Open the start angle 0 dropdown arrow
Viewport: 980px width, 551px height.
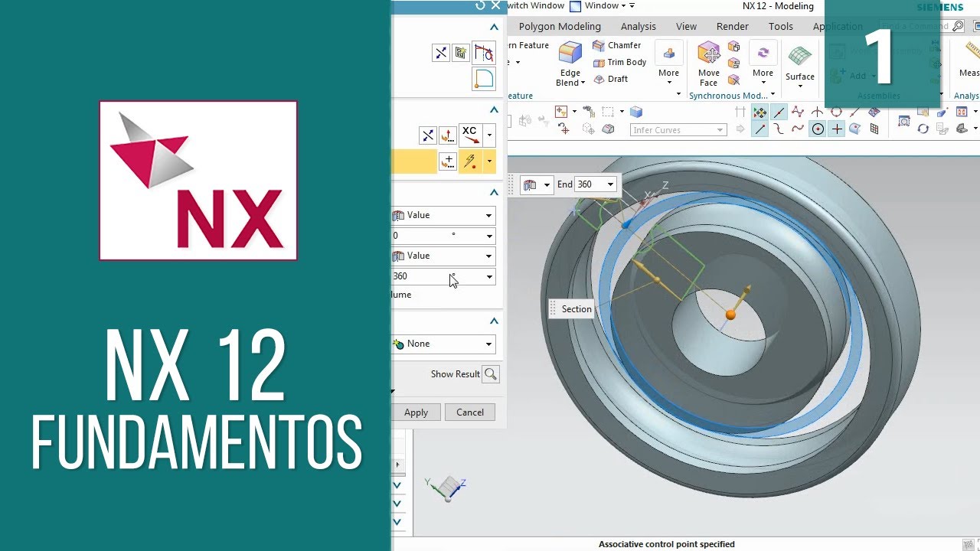click(x=488, y=236)
